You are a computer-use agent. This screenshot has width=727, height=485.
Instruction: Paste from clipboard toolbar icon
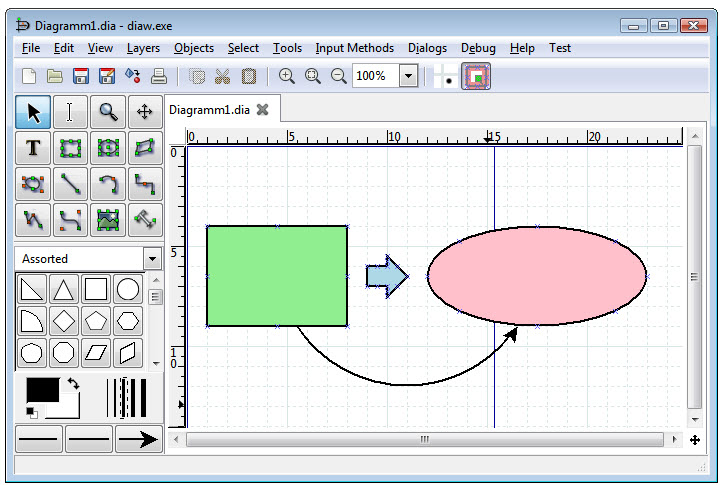[x=249, y=76]
